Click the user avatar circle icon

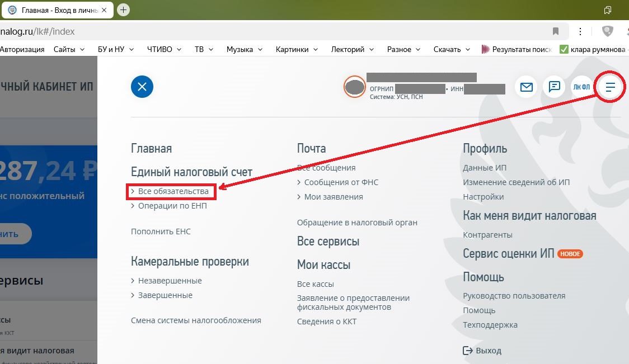(x=355, y=87)
